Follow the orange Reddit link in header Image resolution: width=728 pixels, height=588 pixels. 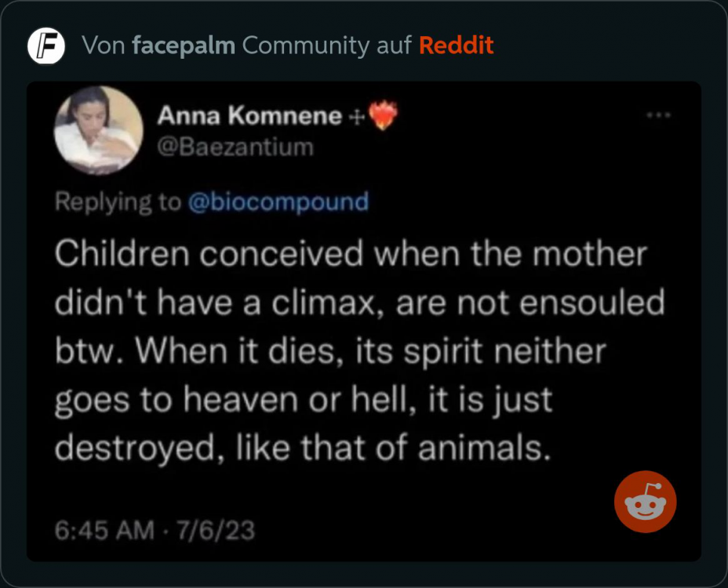click(x=456, y=45)
